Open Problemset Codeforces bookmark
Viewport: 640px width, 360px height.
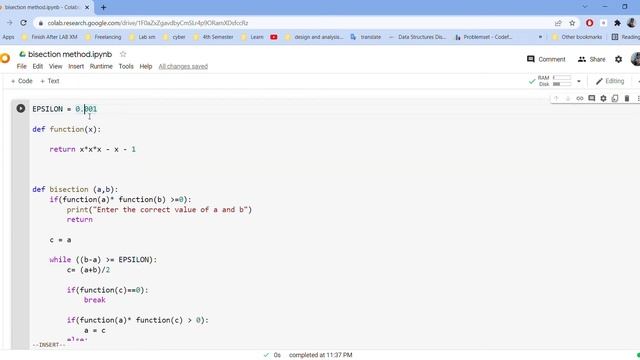[484, 37]
